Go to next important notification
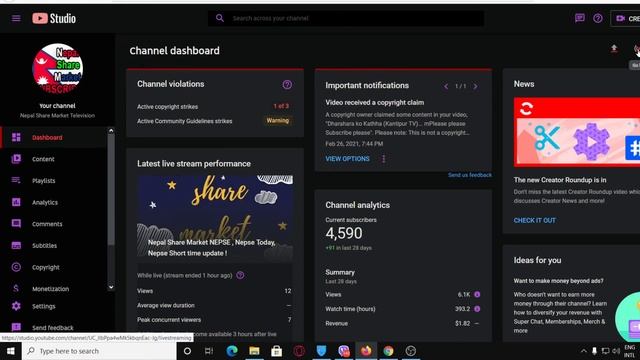Screen dimensions: 640x360 pos(475,86)
